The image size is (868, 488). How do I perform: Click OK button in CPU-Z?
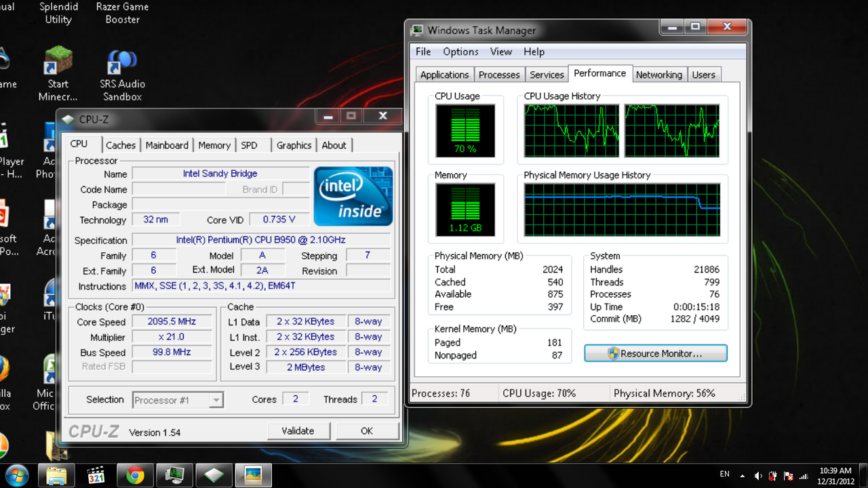pyautogui.click(x=367, y=430)
